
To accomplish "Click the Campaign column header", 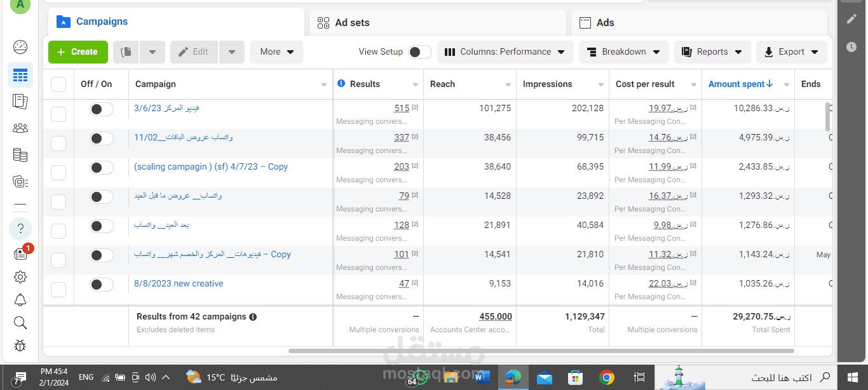I will pyautogui.click(x=156, y=84).
